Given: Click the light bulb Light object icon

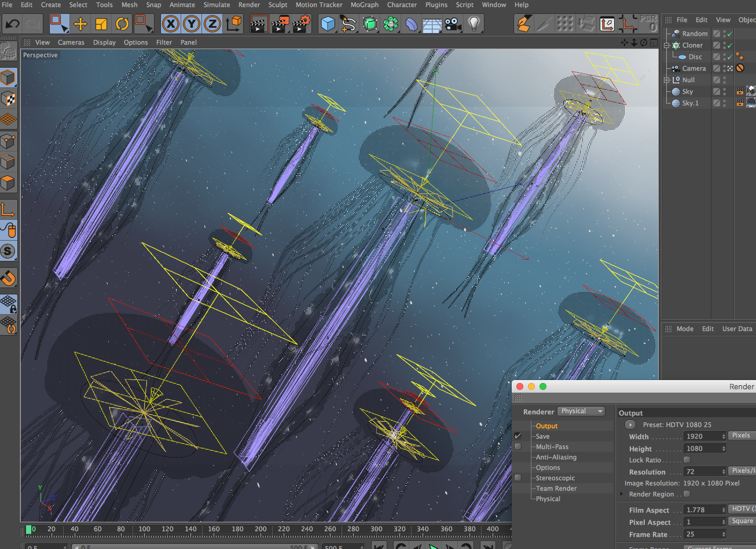Looking at the screenshot, I should click(474, 24).
